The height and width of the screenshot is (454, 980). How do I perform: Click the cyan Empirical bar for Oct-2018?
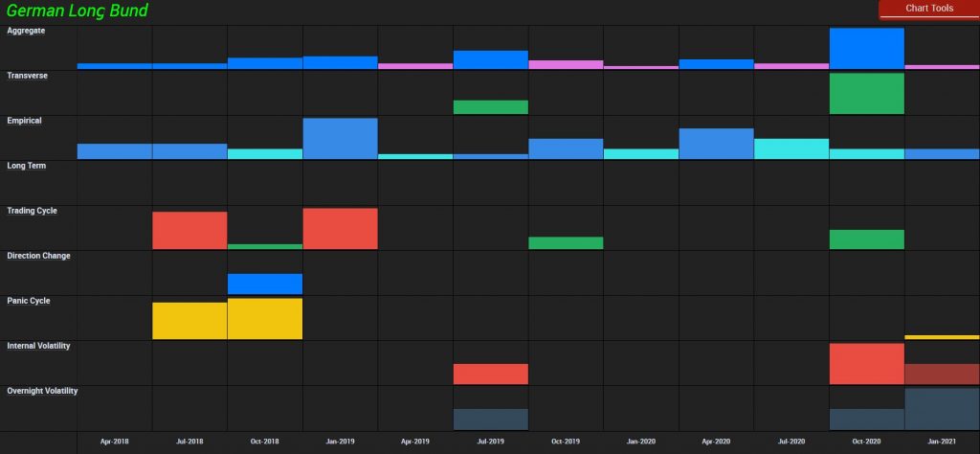pyautogui.click(x=265, y=154)
